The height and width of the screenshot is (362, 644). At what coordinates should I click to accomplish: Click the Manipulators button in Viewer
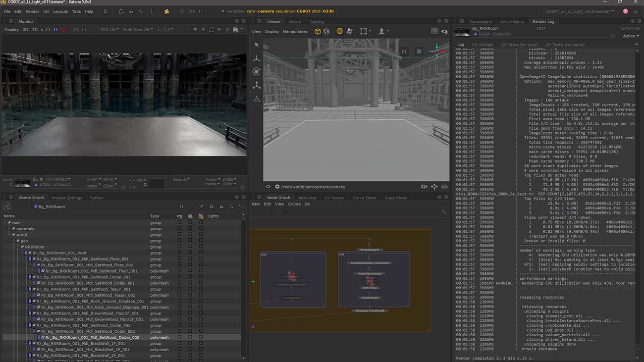(295, 32)
